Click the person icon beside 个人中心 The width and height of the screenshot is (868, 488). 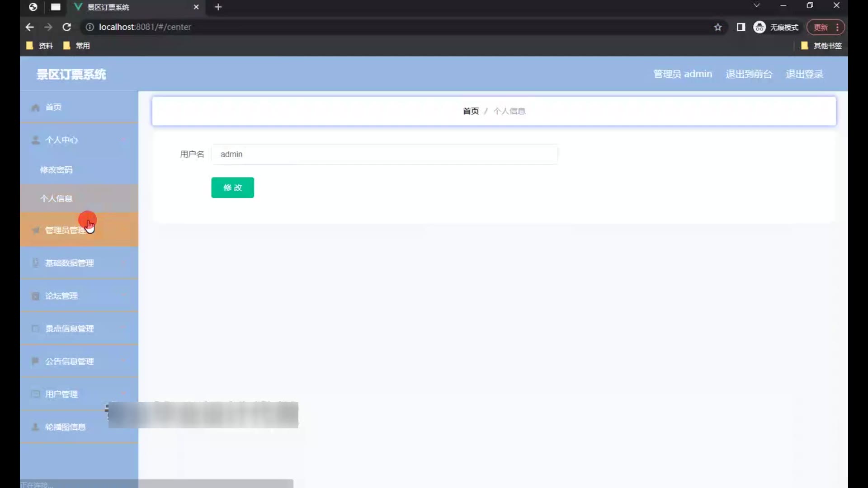coord(35,140)
